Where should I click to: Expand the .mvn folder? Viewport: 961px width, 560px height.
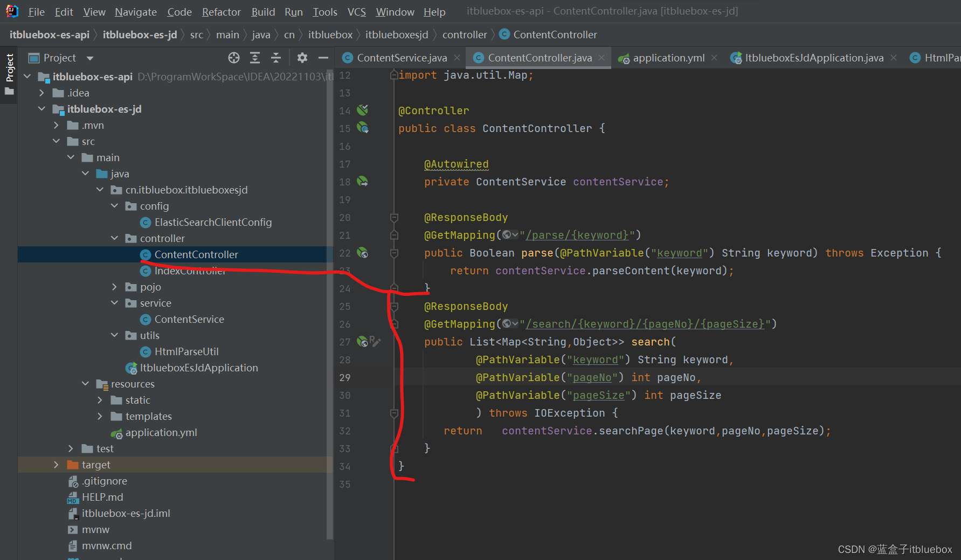(x=56, y=125)
